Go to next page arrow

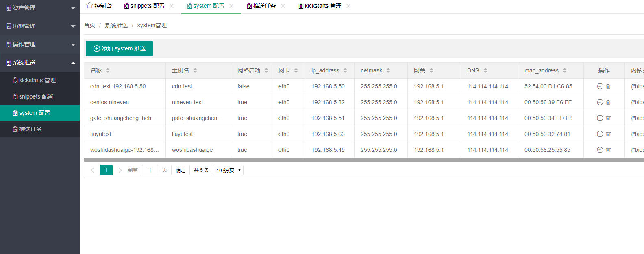pos(120,170)
